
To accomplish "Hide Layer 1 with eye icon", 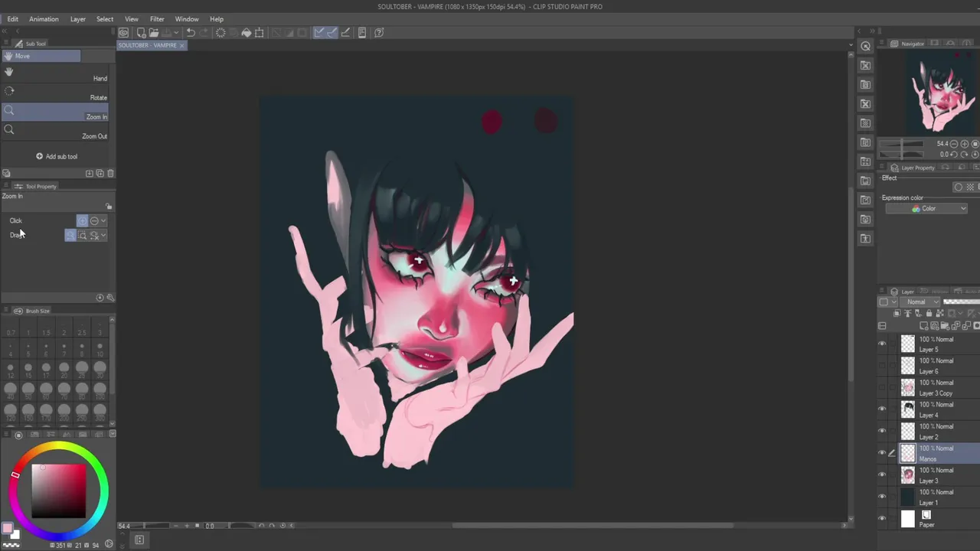I will (882, 497).
